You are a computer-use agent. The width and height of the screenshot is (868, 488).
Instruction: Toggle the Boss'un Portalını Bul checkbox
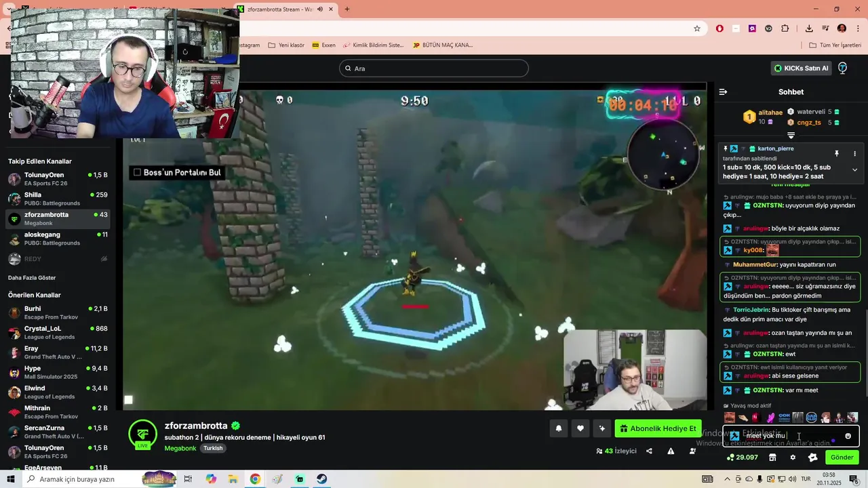click(x=137, y=172)
